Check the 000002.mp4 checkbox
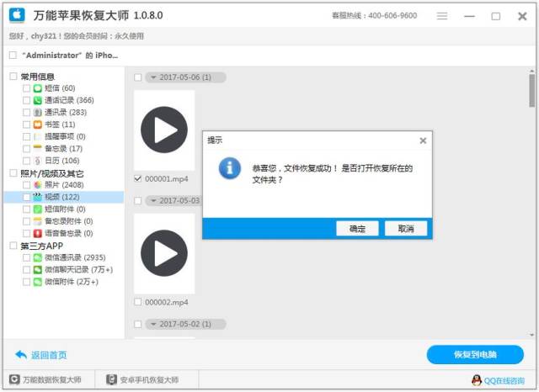 138,302
